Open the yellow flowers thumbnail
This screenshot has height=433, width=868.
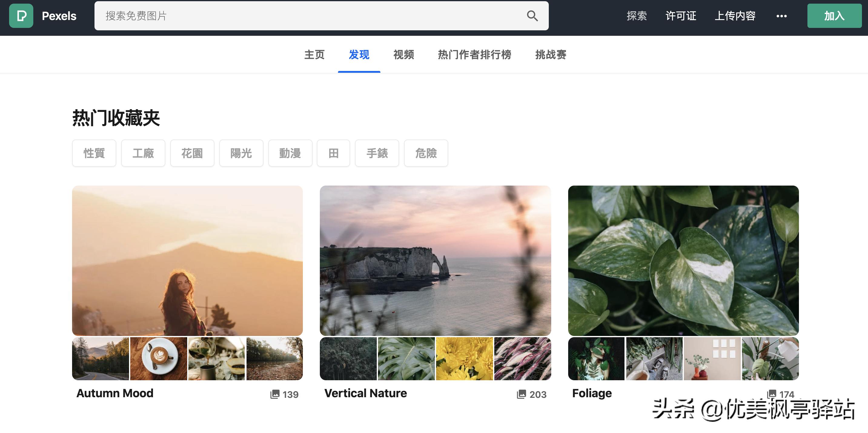coord(464,358)
